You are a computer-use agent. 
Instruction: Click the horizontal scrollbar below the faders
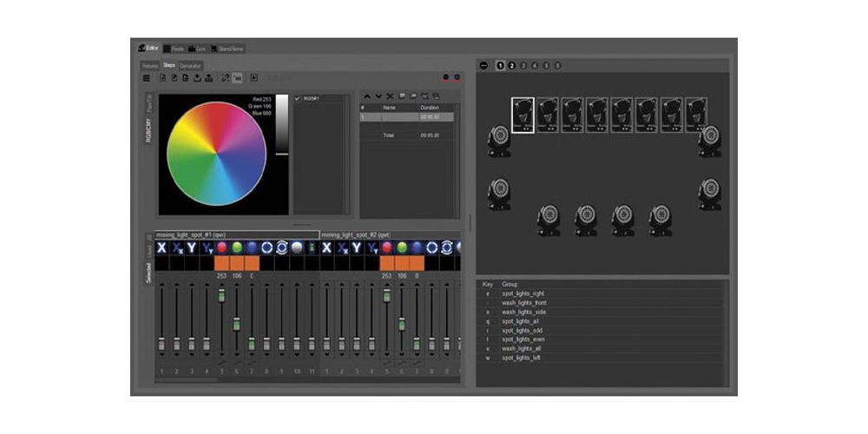coord(186,380)
